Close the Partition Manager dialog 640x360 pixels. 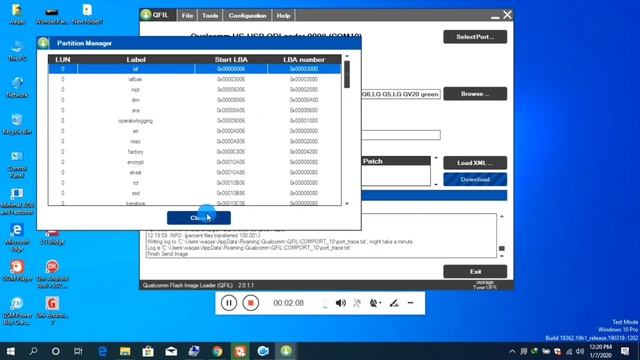click(199, 218)
